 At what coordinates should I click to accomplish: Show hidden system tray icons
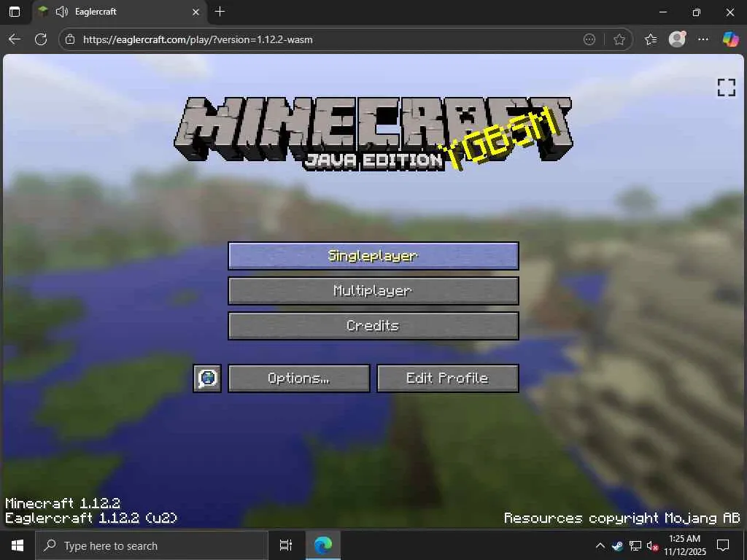(600, 545)
